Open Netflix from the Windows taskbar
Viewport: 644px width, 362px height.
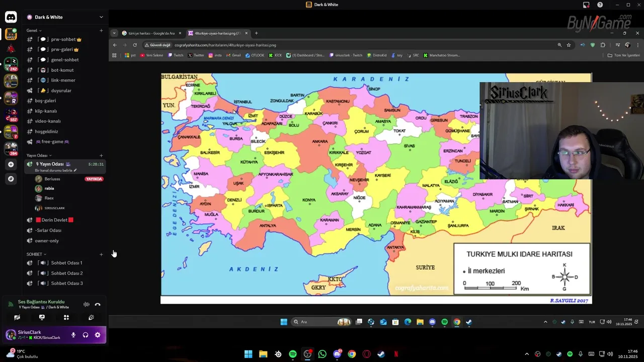coord(396,354)
